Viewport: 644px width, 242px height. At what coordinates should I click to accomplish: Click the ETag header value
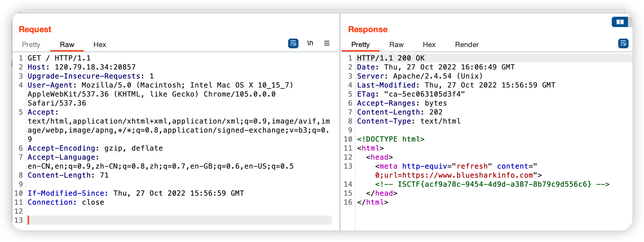(x=424, y=94)
